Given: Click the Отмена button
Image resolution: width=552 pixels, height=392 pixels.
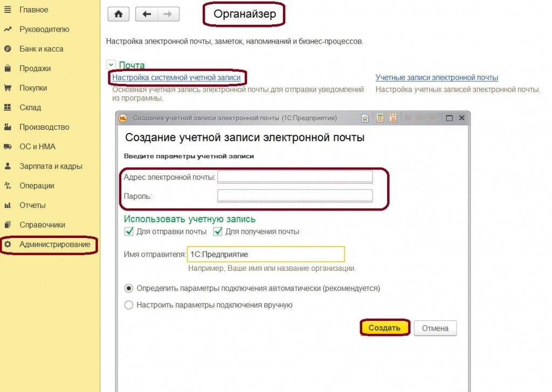Looking at the screenshot, I should tap(435, 328).
